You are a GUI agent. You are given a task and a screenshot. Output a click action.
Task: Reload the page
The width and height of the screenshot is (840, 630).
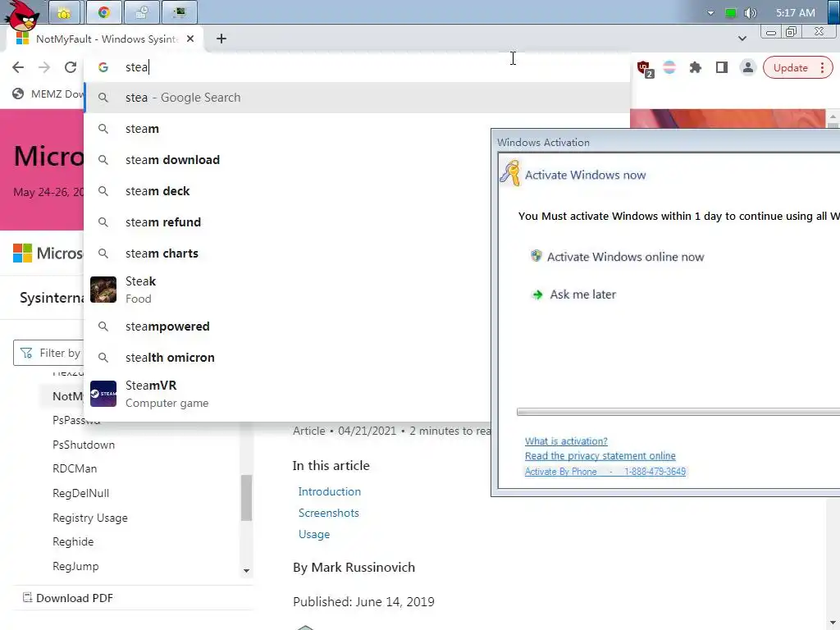point(71,67)
